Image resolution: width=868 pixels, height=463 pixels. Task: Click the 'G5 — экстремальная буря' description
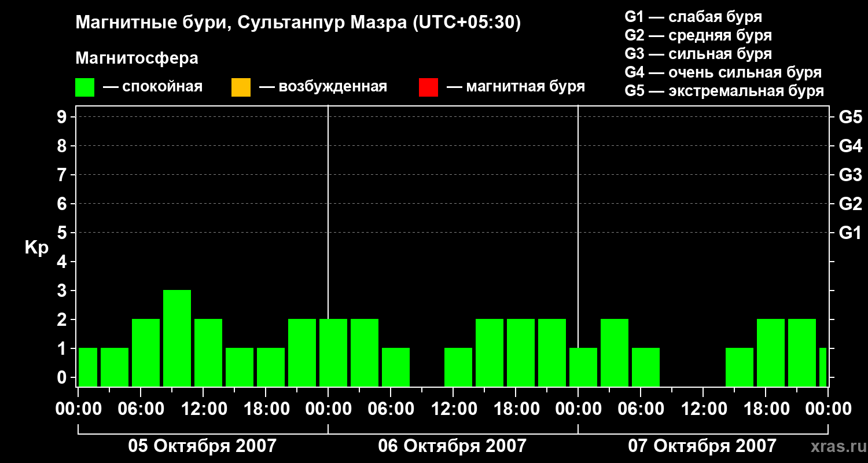coord(724,91)
